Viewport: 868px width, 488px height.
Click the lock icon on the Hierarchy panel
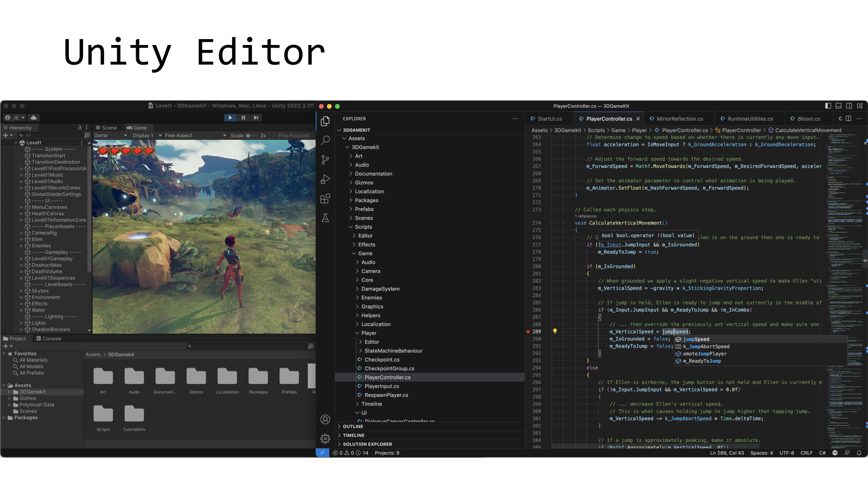(80, 128)
